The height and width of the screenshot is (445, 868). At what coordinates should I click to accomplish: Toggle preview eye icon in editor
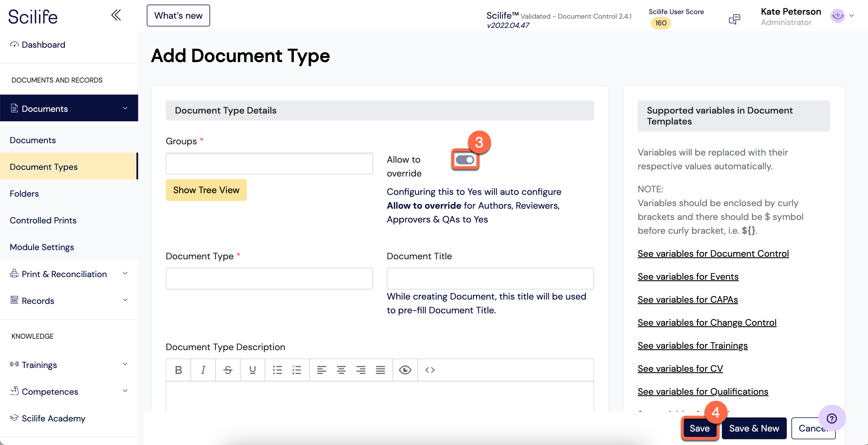(x=405, y=370)
